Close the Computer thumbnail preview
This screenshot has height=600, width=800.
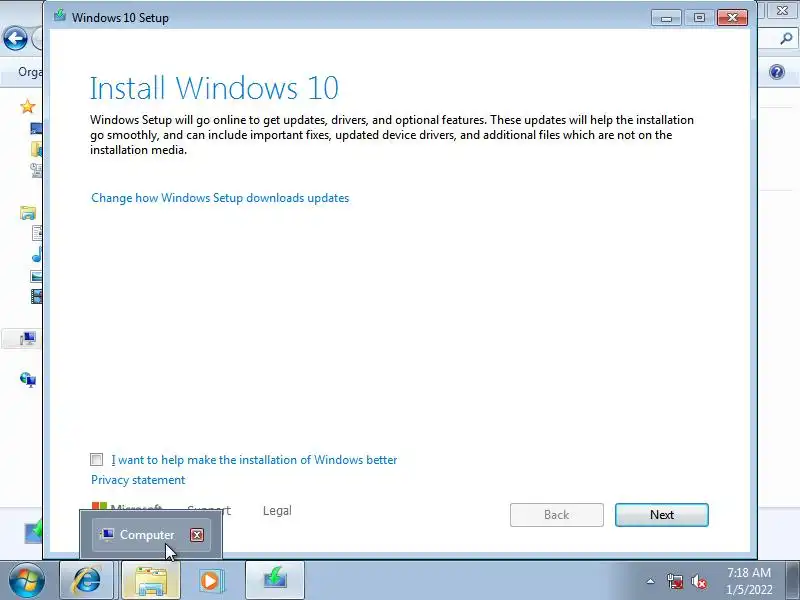point(197,535)
